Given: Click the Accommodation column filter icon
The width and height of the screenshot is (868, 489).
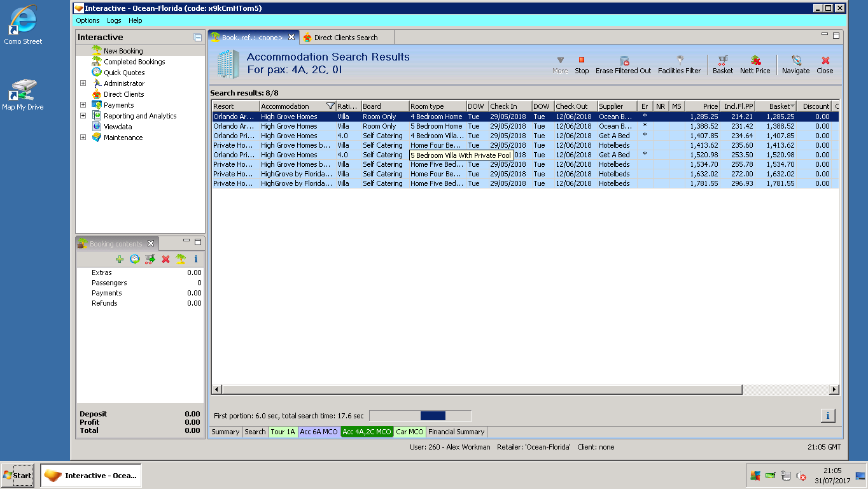Looking at the screenshot, I should (x=330, y=106).
